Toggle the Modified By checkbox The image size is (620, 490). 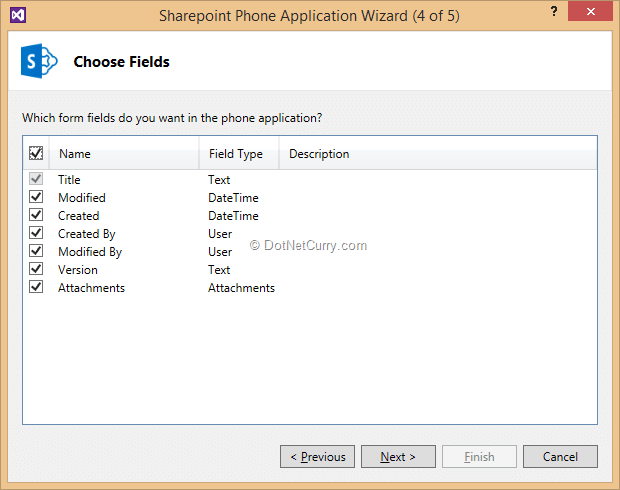[x=36, y=251]
